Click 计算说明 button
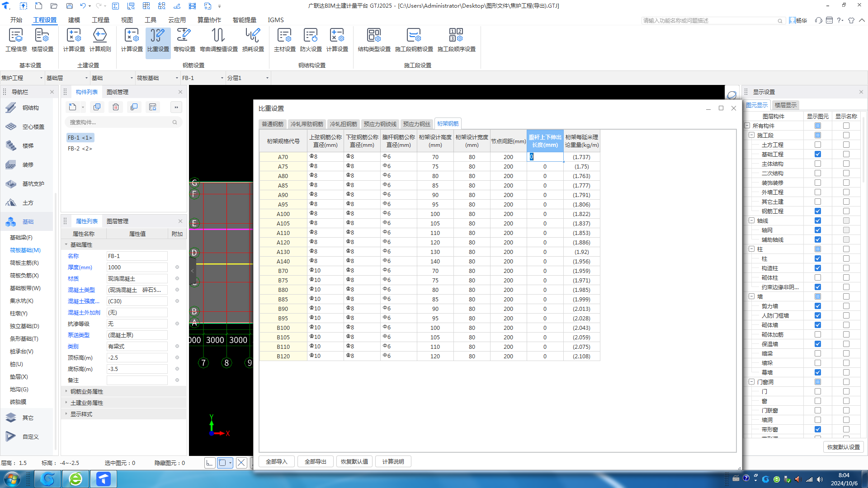 tap(393, 461)
